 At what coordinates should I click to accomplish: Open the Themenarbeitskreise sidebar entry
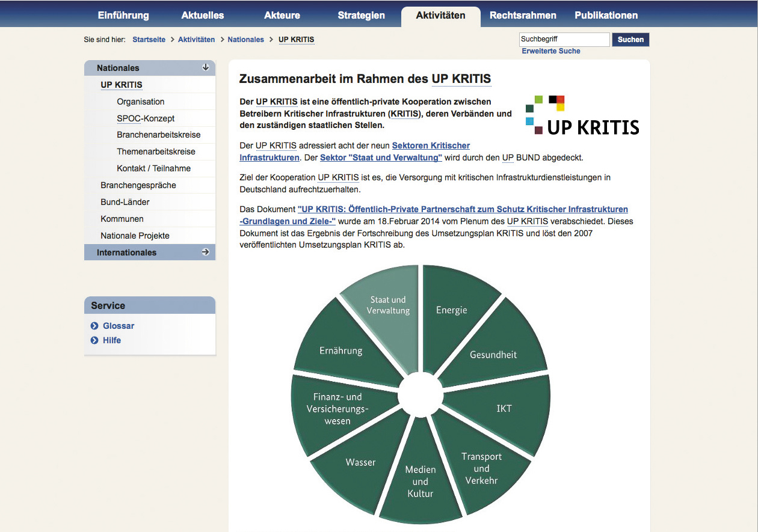point(156,151)
